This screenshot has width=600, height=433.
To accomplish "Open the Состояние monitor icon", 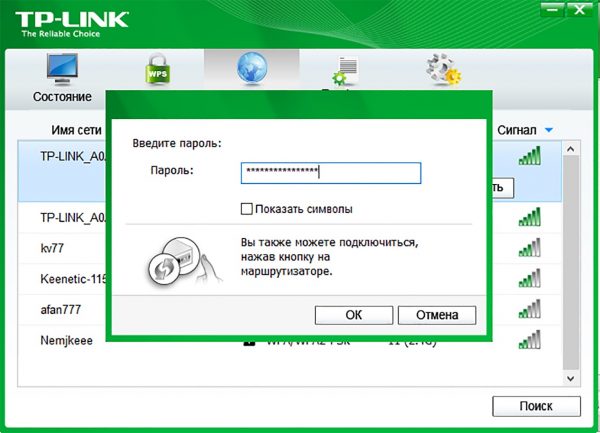I will point(62,69).
